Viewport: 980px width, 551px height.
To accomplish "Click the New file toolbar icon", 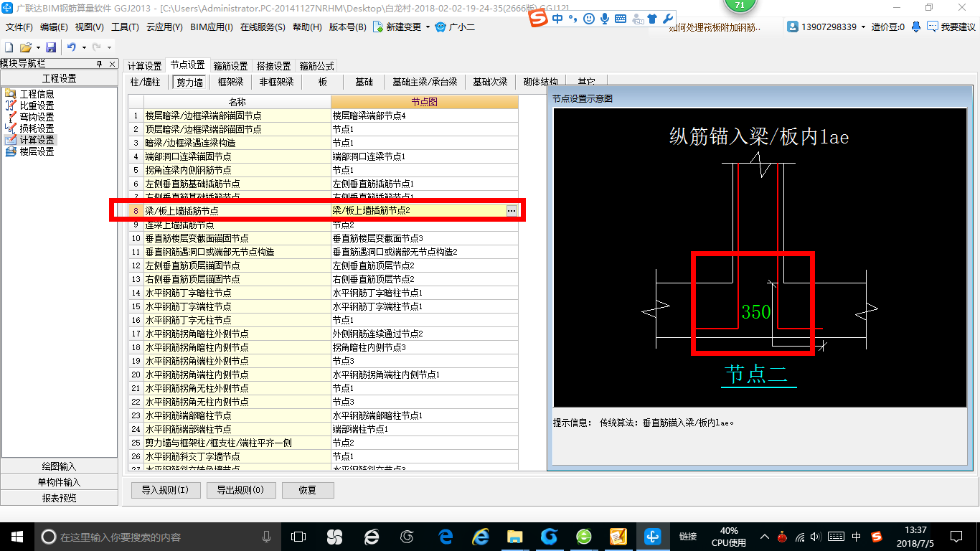I will pos(9,47).
